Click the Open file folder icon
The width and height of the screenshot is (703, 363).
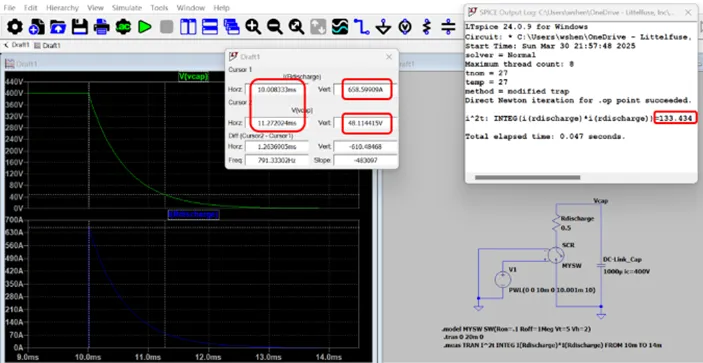point(58,27)
